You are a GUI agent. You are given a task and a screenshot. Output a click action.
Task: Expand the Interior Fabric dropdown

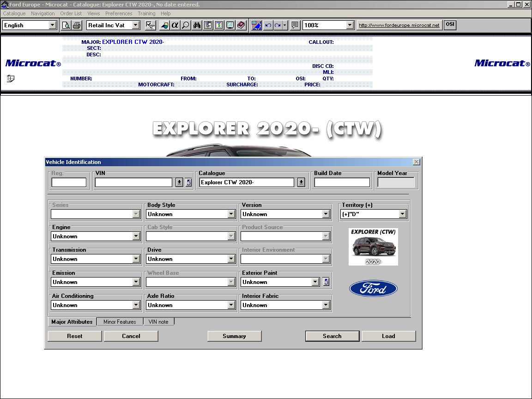pos(326,305)
